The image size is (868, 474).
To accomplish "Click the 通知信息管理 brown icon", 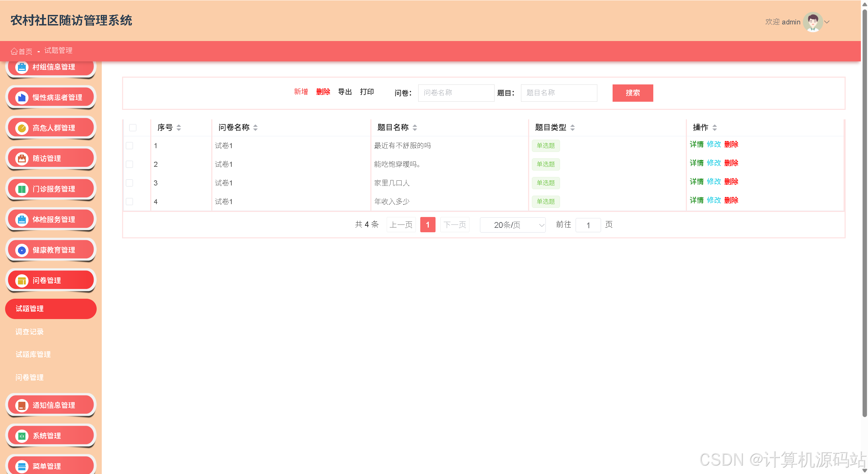I will (x=22, y=406).
